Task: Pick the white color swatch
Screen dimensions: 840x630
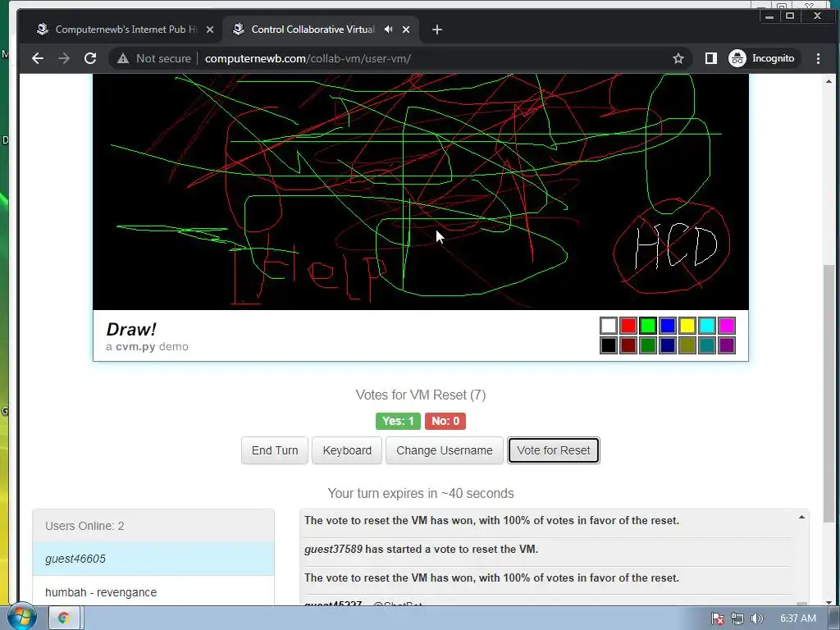Action: pos(609,326)
